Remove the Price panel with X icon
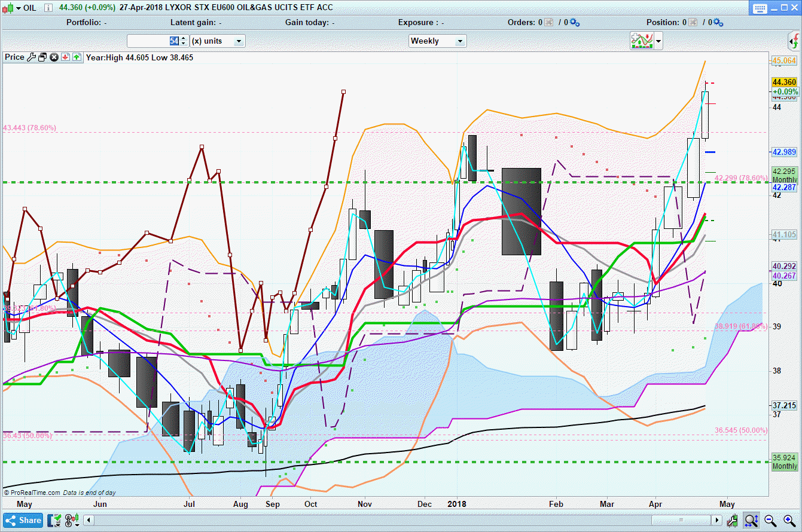802x532 pixels. [x=54, y=57]
